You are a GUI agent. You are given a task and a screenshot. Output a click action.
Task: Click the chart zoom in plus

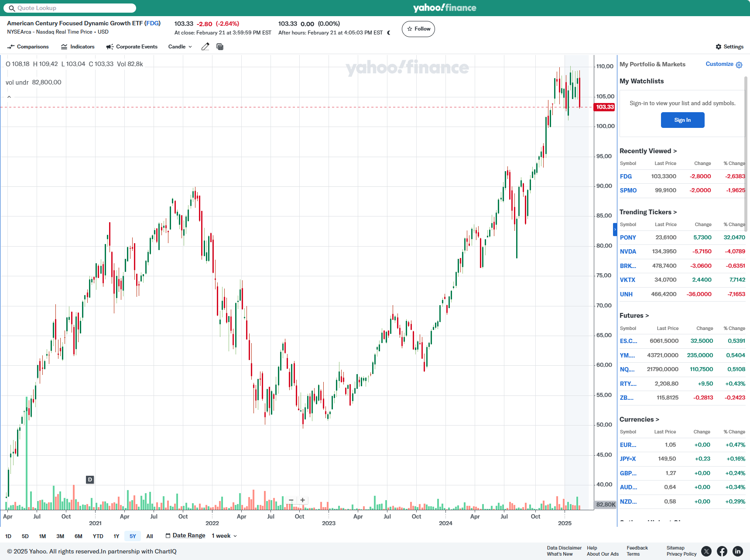302,500
